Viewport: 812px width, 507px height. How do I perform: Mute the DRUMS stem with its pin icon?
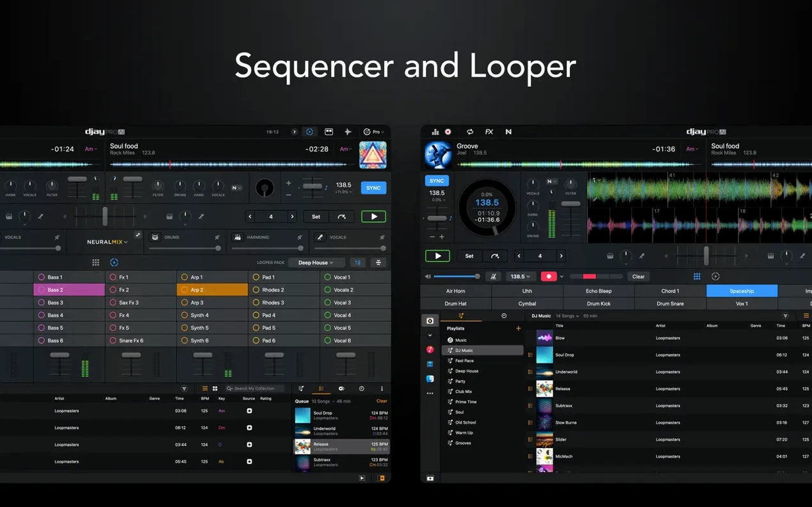coord(217,237)
